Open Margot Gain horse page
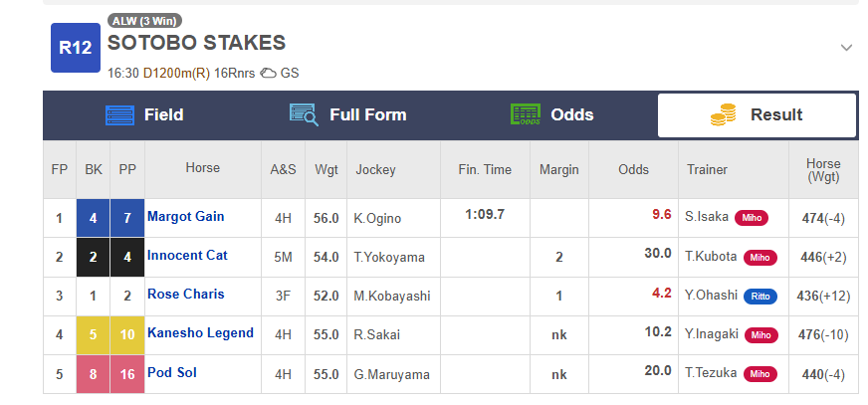The height and width of the screenshot is (405, 868). point(185,216)
